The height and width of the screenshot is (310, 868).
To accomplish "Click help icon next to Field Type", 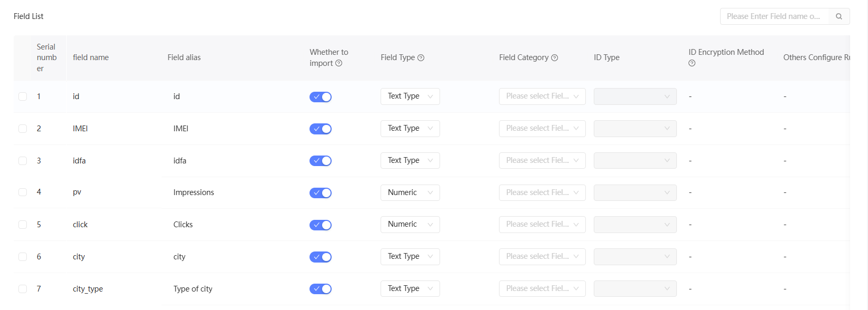I will coord(421,58).
